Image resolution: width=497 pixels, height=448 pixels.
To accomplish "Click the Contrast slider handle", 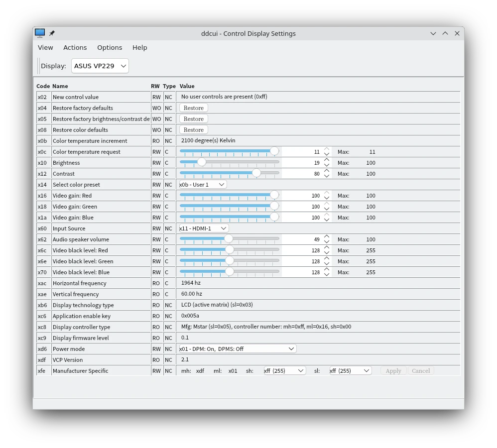I will pos(256,173).
